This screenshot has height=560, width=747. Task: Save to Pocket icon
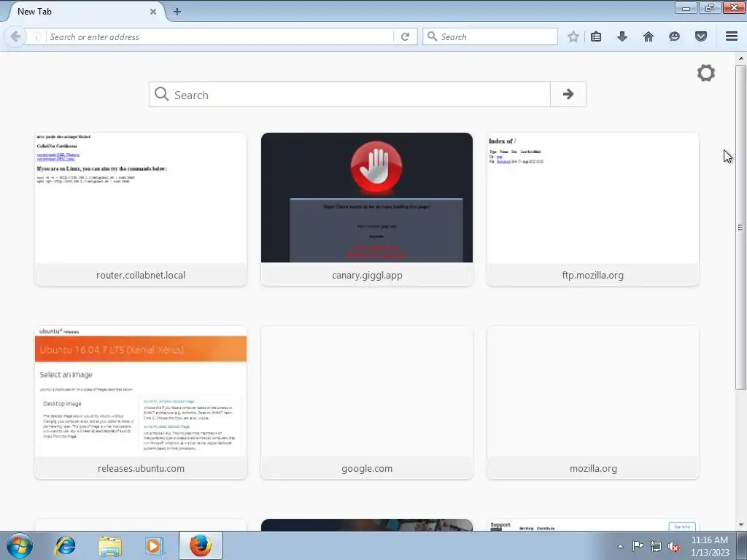pyautogui.click(x=701, y=36)
